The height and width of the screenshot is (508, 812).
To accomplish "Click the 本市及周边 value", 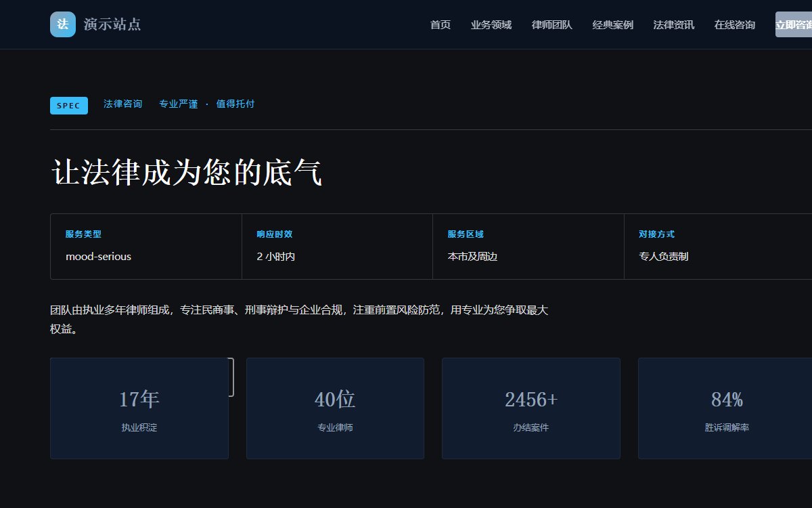I will (472, 257).
